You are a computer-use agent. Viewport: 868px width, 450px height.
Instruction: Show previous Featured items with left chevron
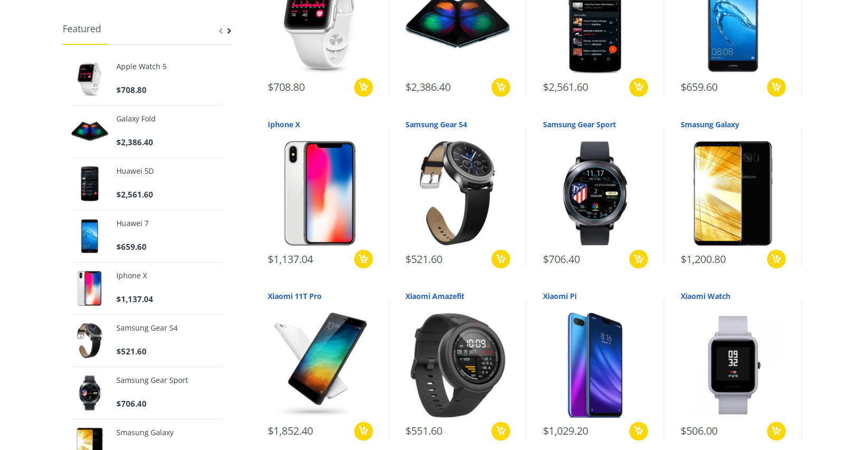click(221, 31)
